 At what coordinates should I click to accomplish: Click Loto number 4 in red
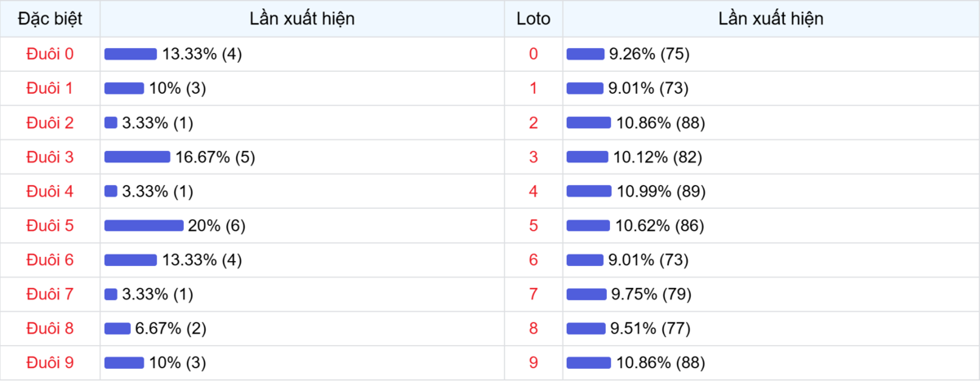pos(533,192)
